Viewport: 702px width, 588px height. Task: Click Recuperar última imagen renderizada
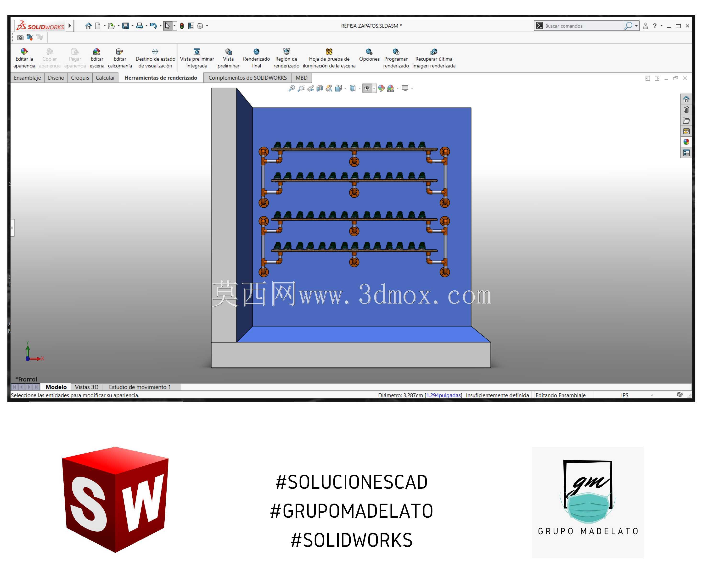click(x=433, y=58)
